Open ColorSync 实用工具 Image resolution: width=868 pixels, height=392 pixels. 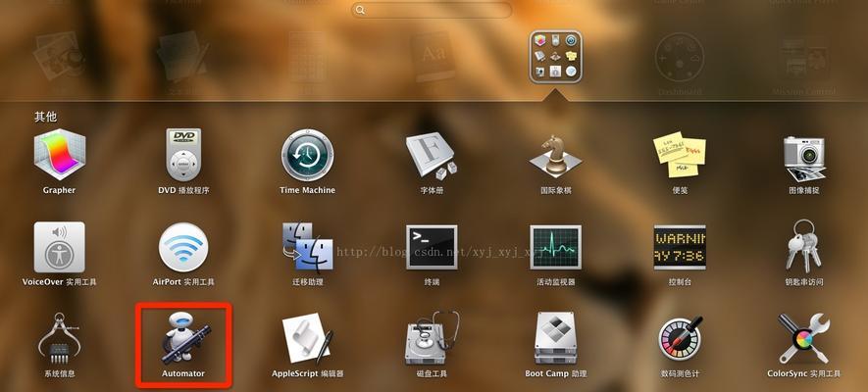click(804, 338)
